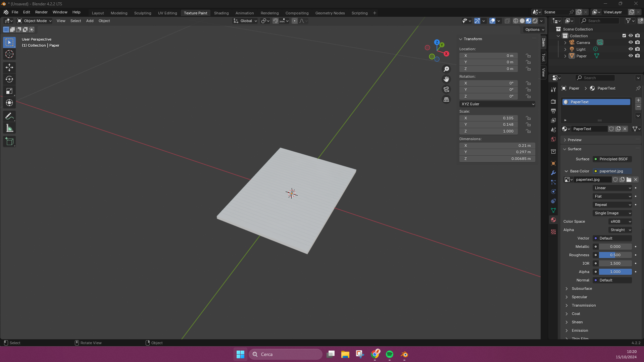The image size is (644, 362).
Task: Switch to rendered viewport shading
Action: coord(535,21)
